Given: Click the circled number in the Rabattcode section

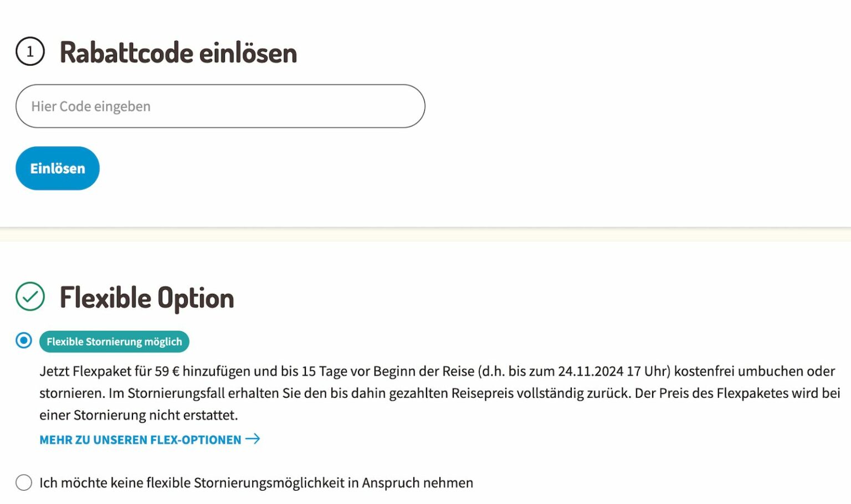Looking at the screenshot, I should 31,52.
